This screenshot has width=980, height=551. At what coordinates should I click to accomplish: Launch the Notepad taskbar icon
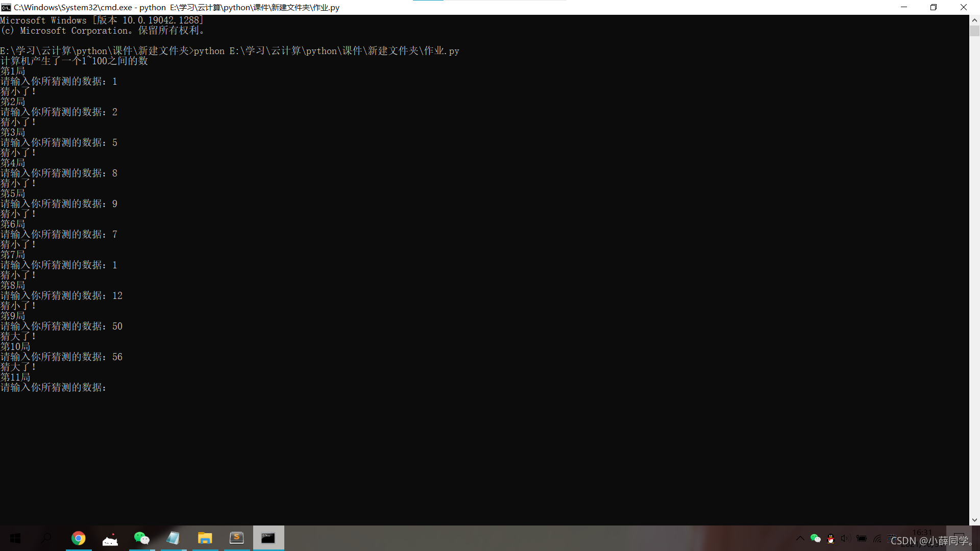pyautogui.click(x=173, y=538)
